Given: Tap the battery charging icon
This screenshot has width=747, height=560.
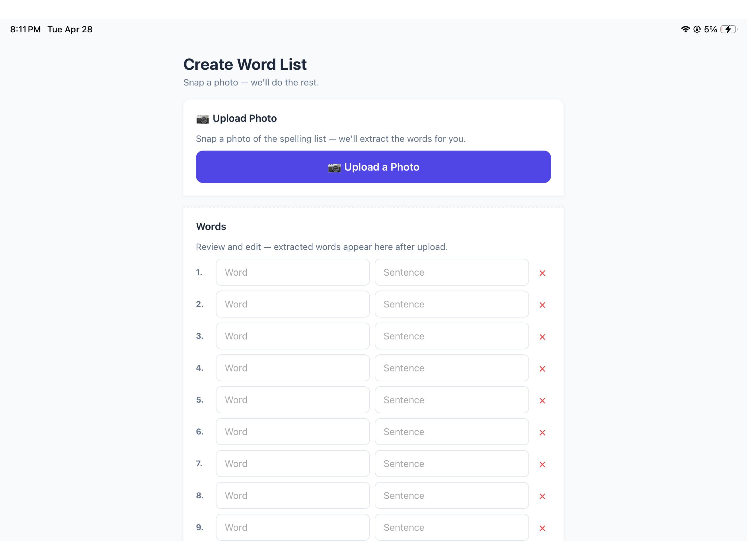Looking at the screenshot, I should (729, 29).
